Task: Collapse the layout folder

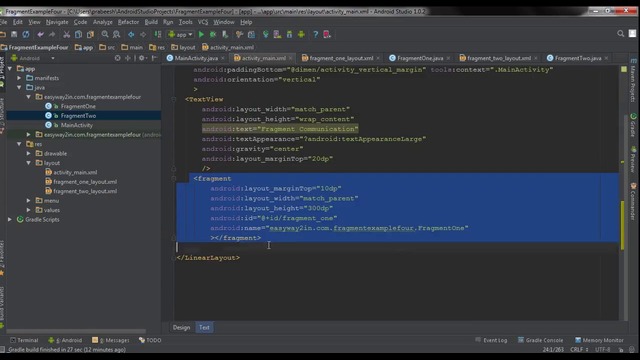Action: tap(29, 163)
